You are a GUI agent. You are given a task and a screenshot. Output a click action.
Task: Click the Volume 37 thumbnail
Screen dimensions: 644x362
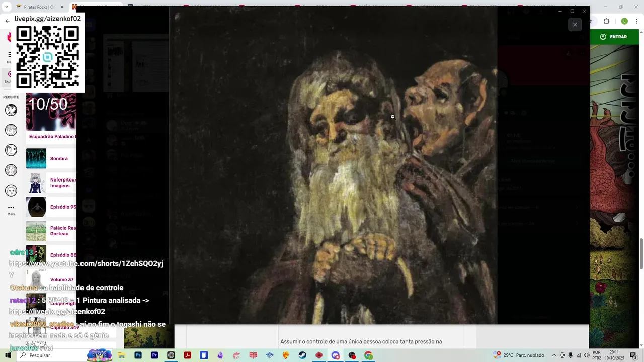(36, 280)
